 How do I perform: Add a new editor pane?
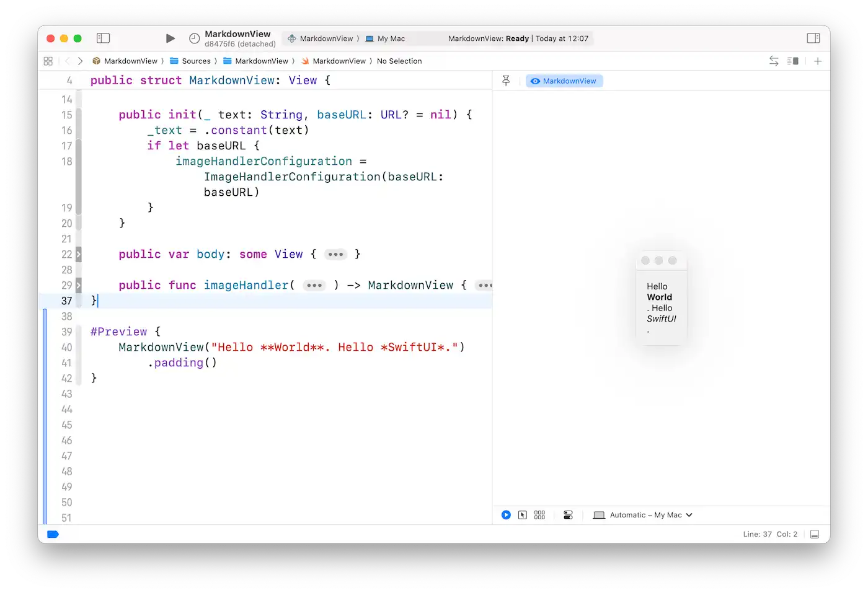tap(818, 61)
